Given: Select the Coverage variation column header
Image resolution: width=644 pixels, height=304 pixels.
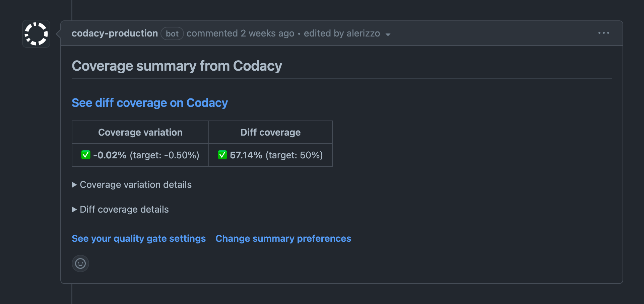Looking at the screenshot, I should pos(140,132).
